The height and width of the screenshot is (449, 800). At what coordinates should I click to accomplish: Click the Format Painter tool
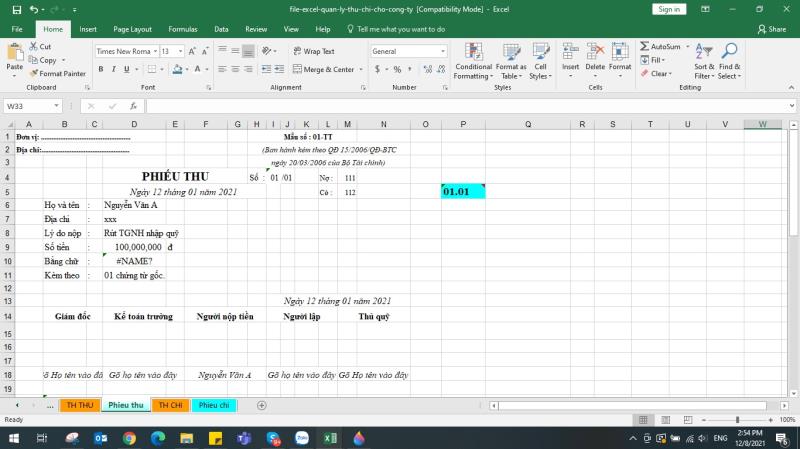pyautogui.click(x=57, y=73)
